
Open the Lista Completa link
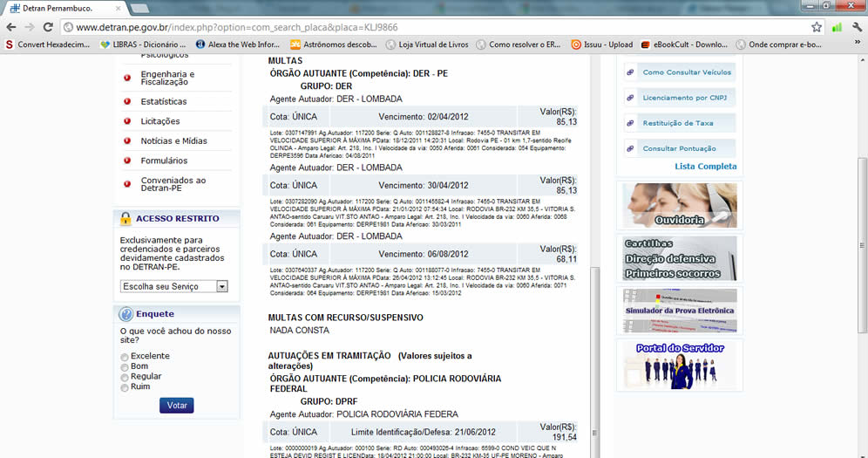[x=705, y=167]
